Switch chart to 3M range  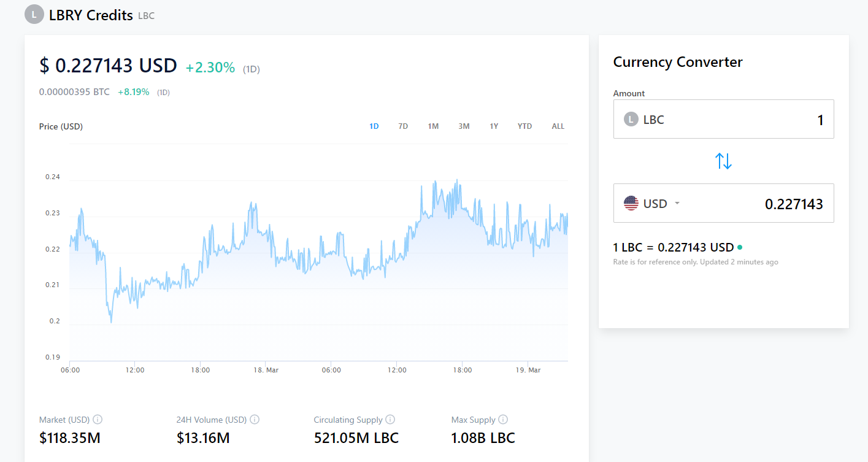[x=464, y=126]
